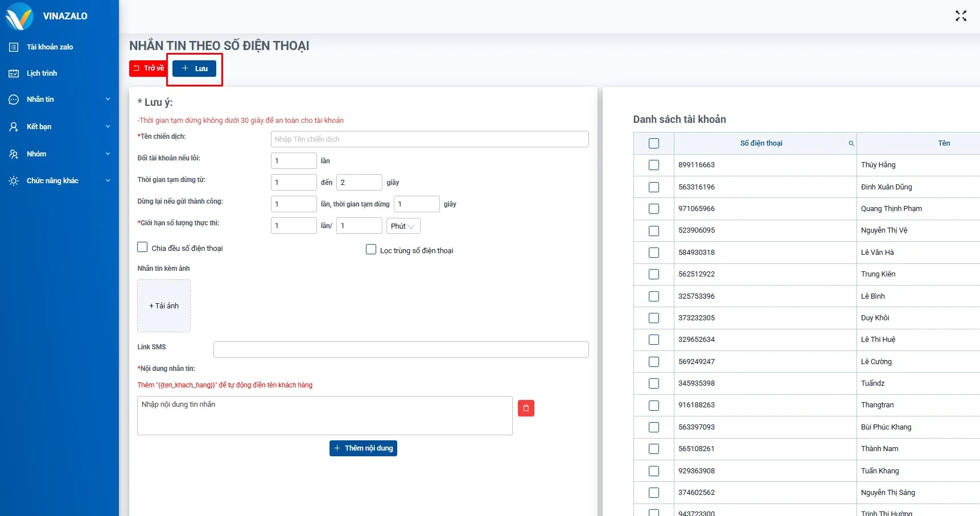The width and height of the screenshot is (980, 516).
Task: Open the Phút time unit dropdown
Action: (x=403, y=226)
